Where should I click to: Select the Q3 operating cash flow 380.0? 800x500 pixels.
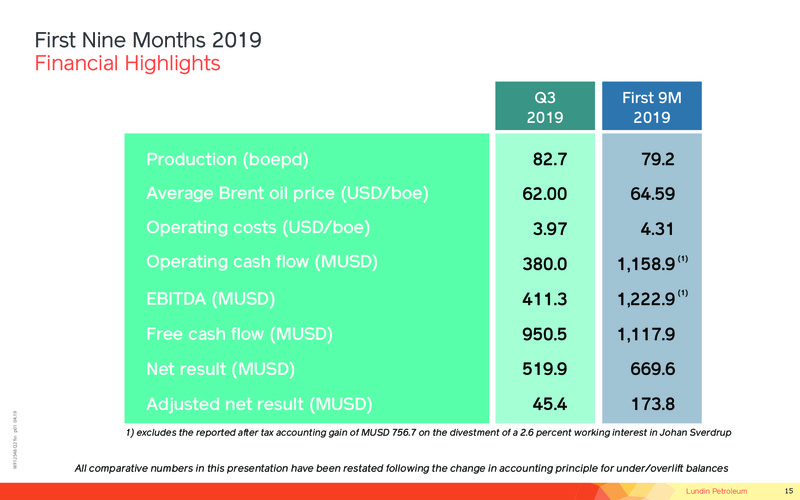544,264
